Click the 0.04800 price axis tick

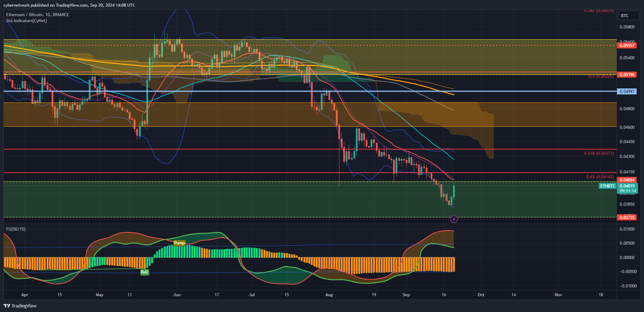pos(627,109)
